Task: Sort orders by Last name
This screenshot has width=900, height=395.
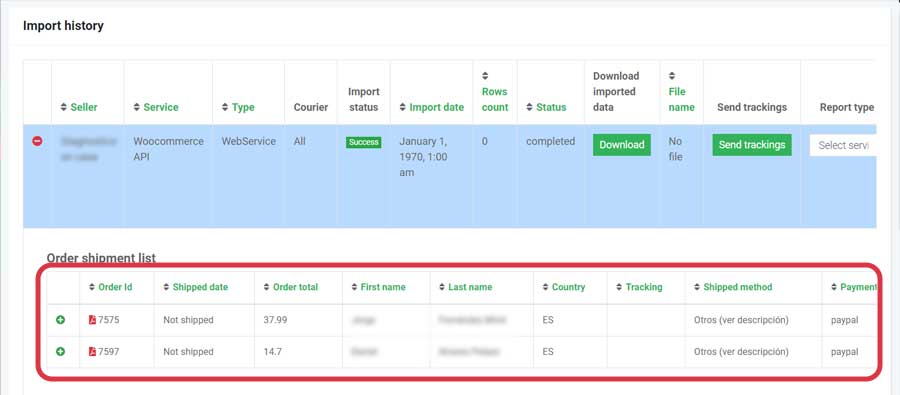Action: (x=465, y=287)
